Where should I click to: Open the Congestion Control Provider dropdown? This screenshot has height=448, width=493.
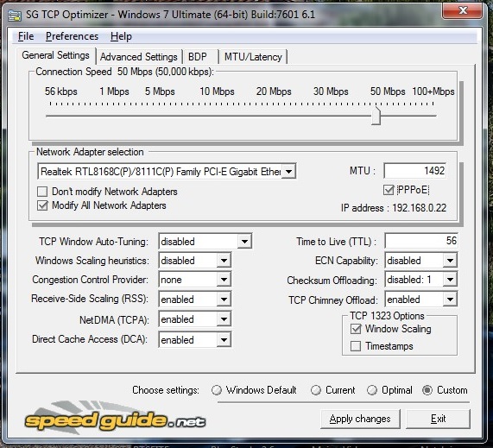click(x=224, y=280)
